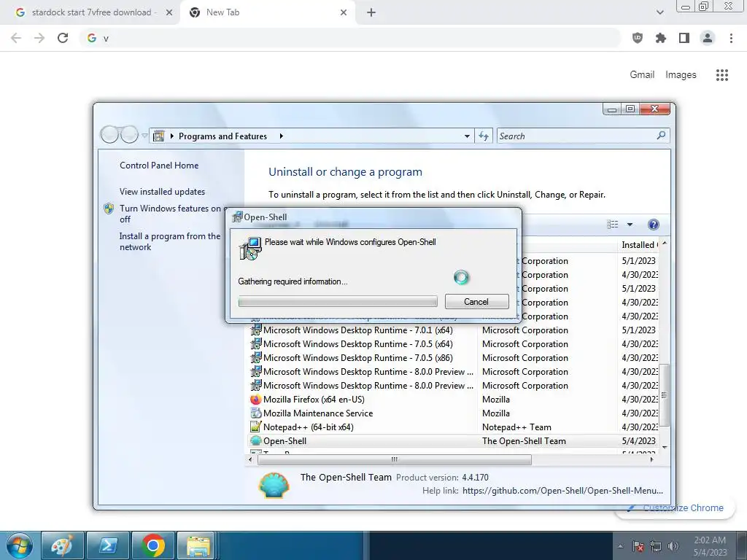Open Images link on New Tab page

point(681,75)
